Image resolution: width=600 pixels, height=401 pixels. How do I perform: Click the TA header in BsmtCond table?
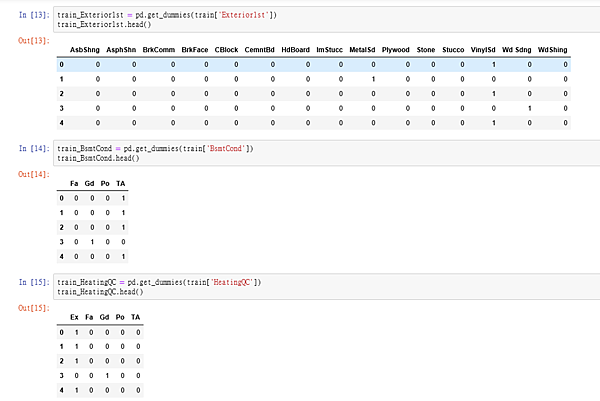coord(121,184)
